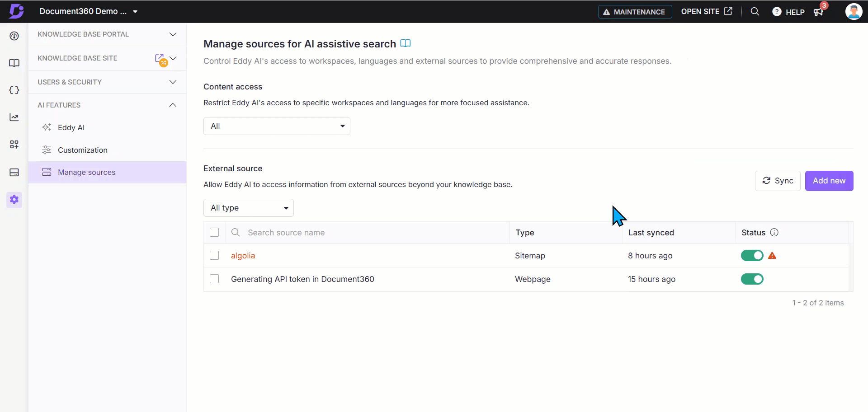Open the Documentation book icon in left rail
Viewport: 868px width, 412px height.
click(14, 63)
